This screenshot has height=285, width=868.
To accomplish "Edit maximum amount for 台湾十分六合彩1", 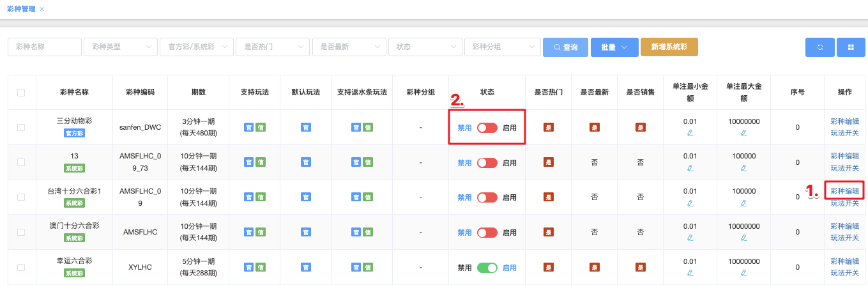I will 743,203.
